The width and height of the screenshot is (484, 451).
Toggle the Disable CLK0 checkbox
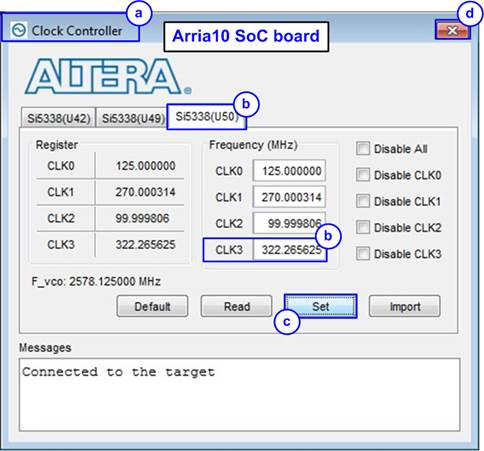point(363,175)
